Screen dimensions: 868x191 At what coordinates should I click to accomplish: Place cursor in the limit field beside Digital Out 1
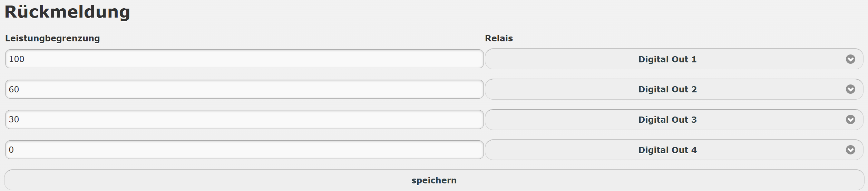pos(244,59)
